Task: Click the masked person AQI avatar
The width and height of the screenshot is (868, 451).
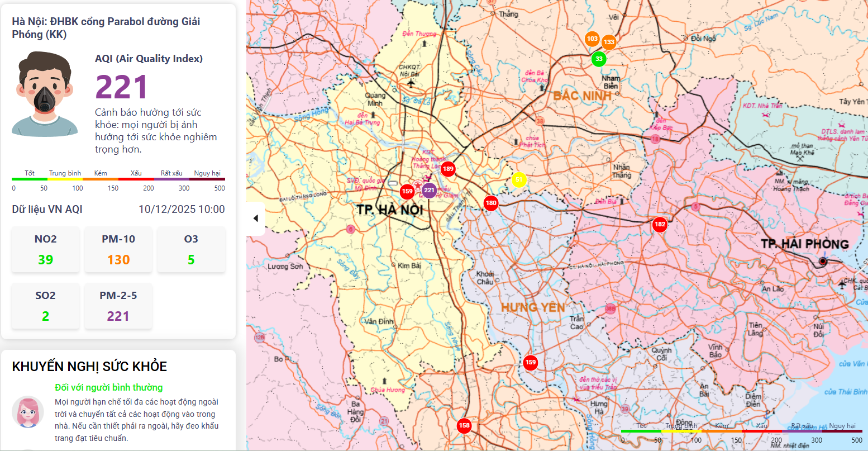Action: click(45, 94)
